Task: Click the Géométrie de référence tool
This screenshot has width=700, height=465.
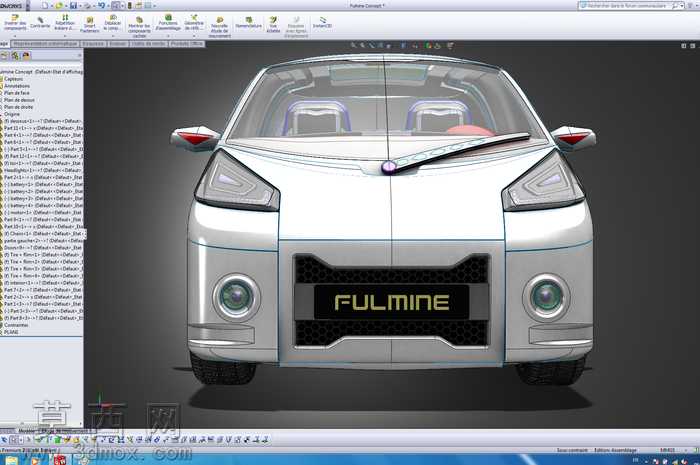Action: tap(194, 22)
